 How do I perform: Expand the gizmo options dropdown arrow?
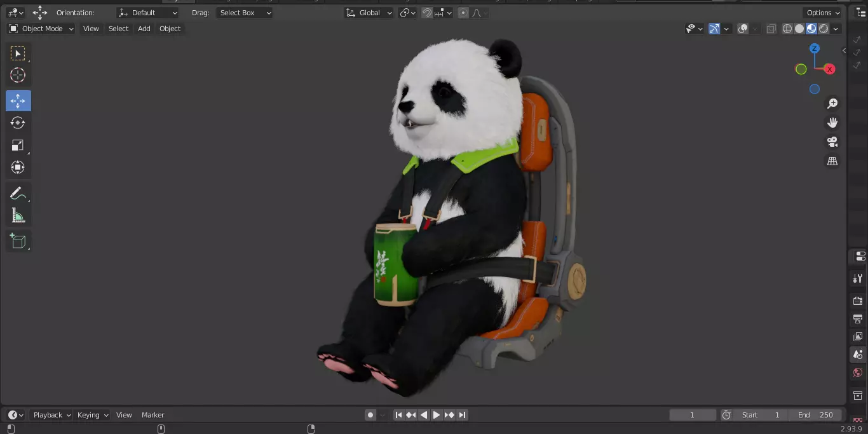[726, 29]
